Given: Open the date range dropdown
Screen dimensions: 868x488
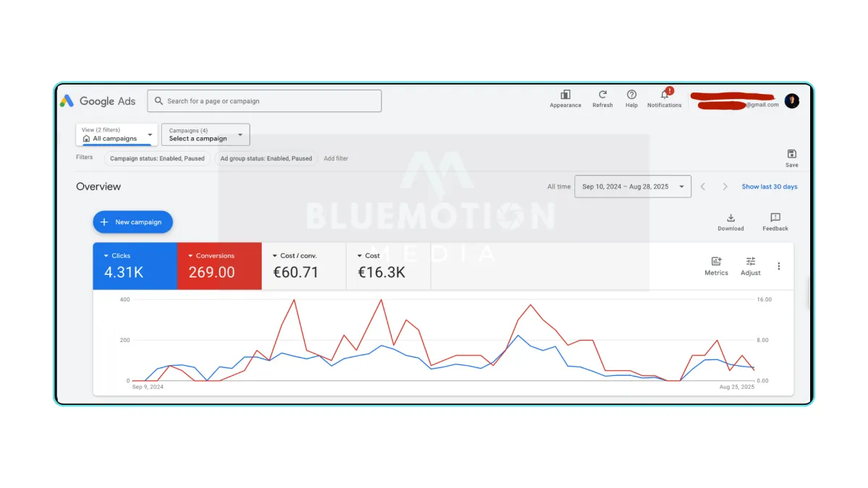Looking at the screenshot, I should (x=633, y=187).
